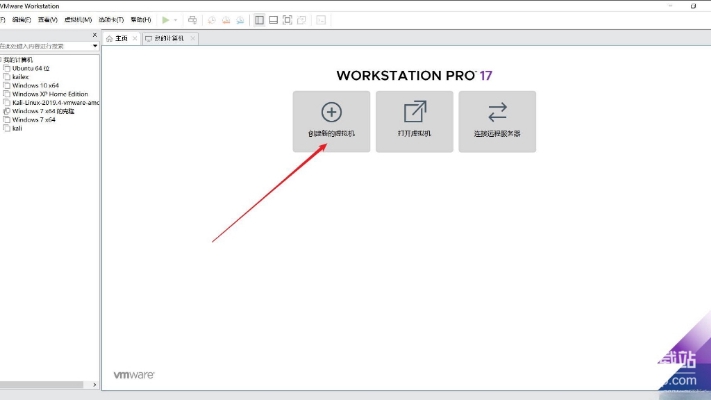The image size is (711, 400).
Task: Click the Take Snapshot clock icon
Action: 211,20
